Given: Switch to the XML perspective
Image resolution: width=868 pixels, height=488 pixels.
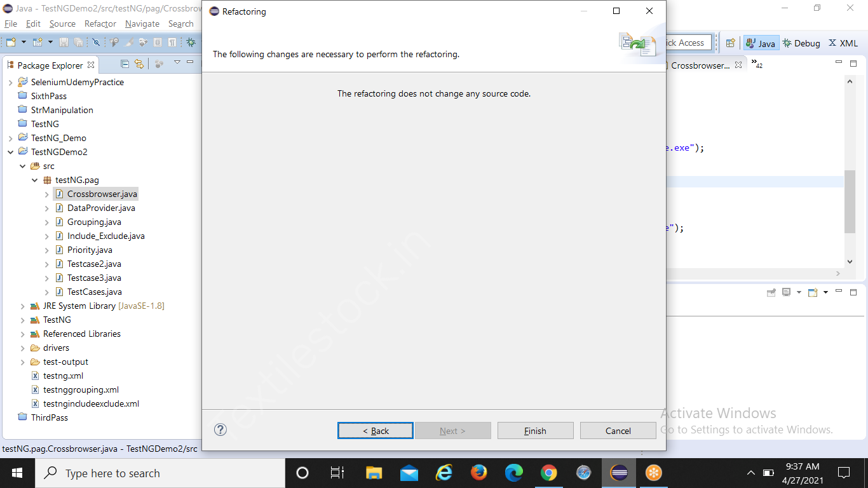Looking at the screenshot, I should pyautogui.click(x=843, y=43).
